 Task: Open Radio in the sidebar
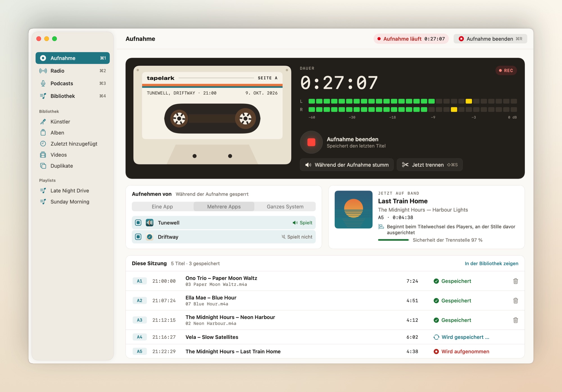point(72,71)
